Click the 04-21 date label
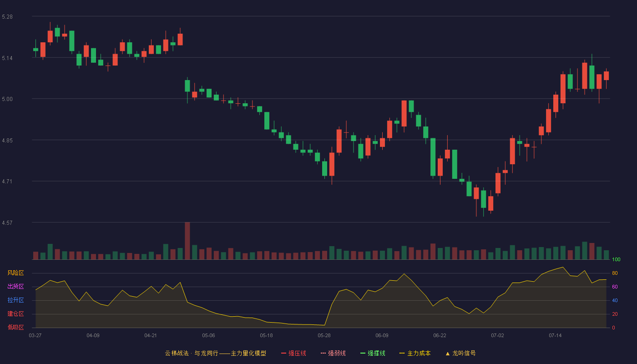Viewport: 637px width, 364px height. (151, 335)
